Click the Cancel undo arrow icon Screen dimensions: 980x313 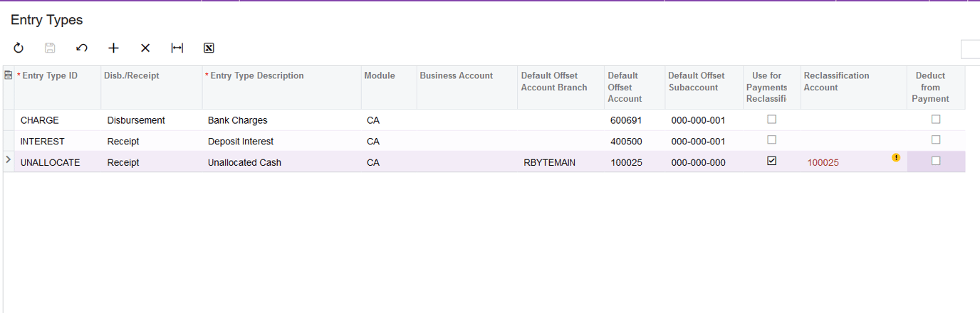pos(82,48)
